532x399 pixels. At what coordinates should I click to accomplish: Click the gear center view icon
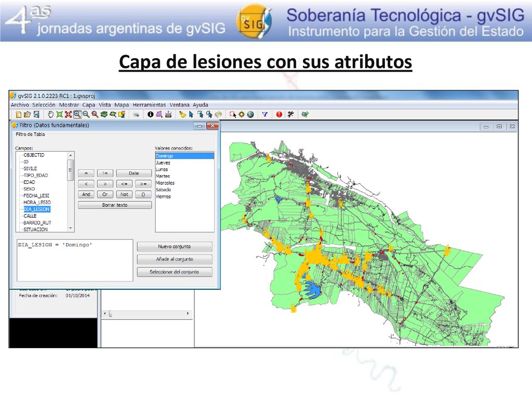[241, 114]
